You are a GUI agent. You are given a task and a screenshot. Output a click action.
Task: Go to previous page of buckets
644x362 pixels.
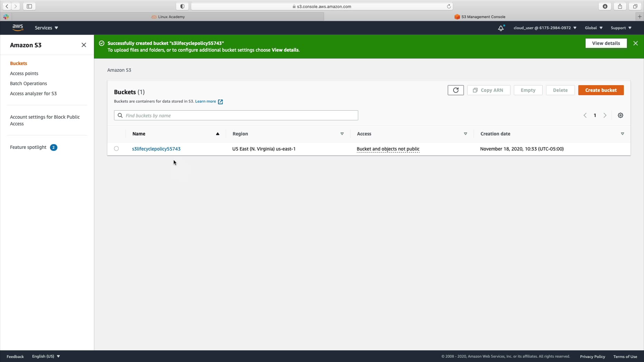pos(585,115)
